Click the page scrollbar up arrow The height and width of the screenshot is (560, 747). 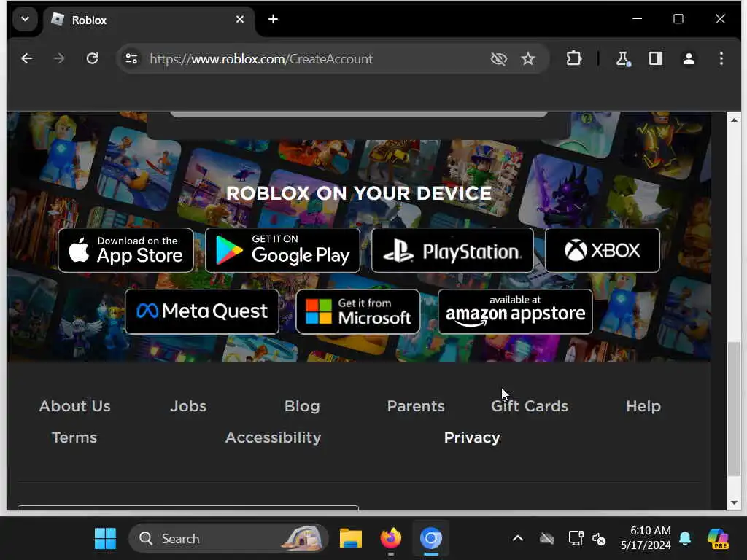(x=734, y=120)
